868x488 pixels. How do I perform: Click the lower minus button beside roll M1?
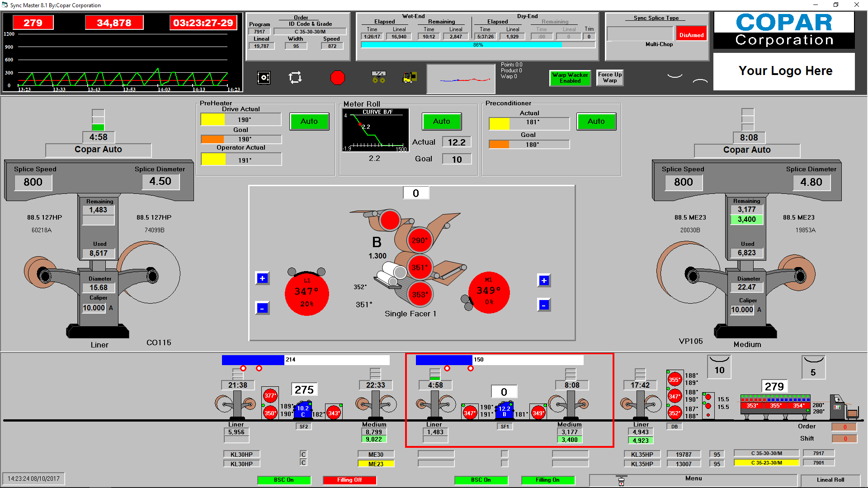click(544, 305)
